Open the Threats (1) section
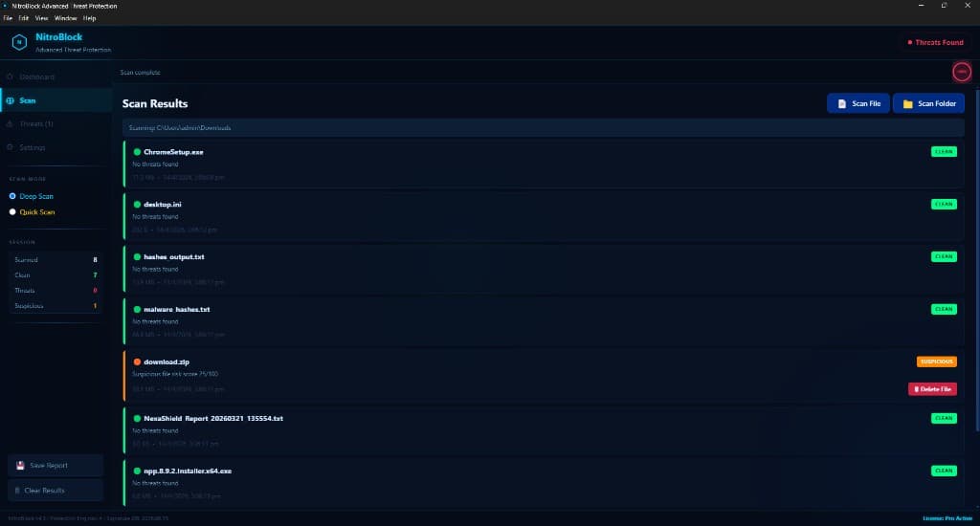 click(x=56, y=123)
